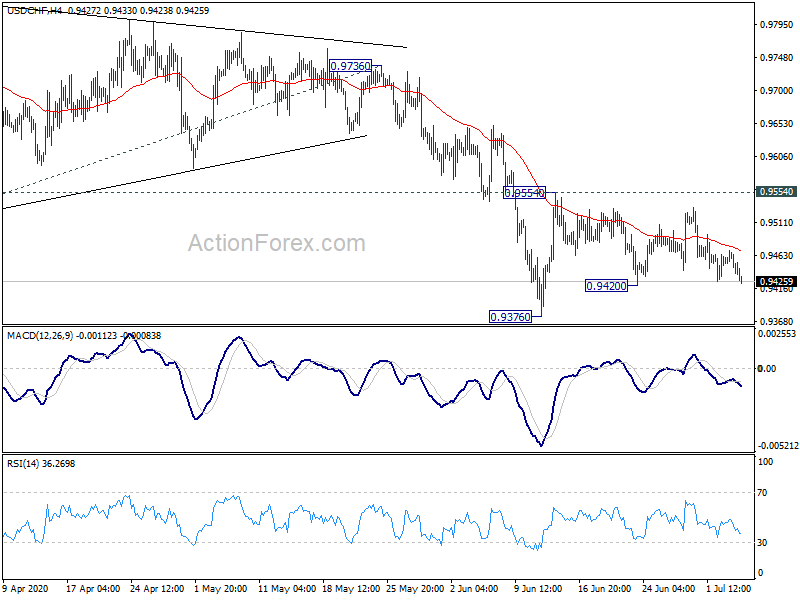Viewport: 800px width, 600px height.
Task: Click the 1 Jul 12:00 date label
Action: tap(729, 589)
